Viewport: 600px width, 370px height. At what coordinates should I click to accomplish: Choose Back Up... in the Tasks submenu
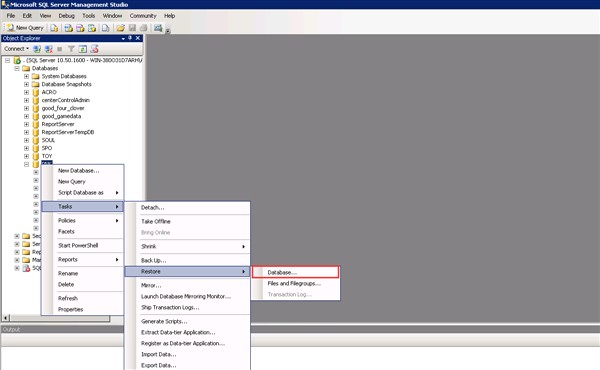[x=188, y=261]
